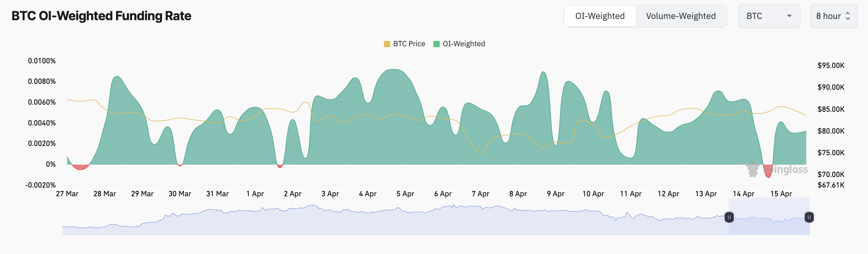
Task: Click the 27 Mar date axis label
Action: (x=67, y=194)
